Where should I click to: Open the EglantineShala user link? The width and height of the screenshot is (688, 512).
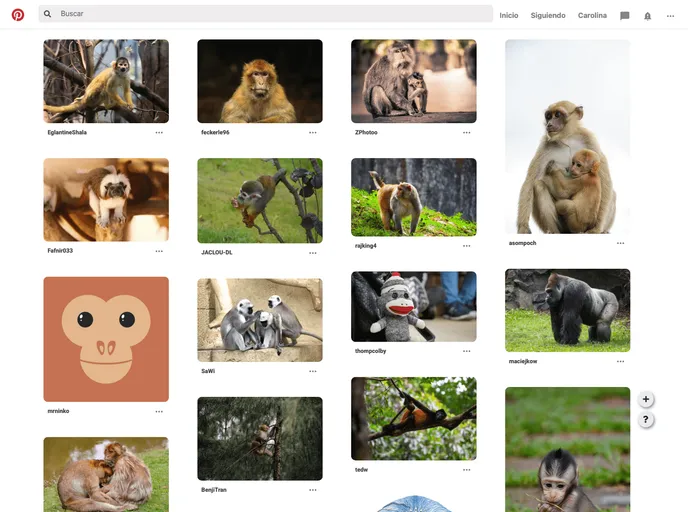(x=67, y=132)
